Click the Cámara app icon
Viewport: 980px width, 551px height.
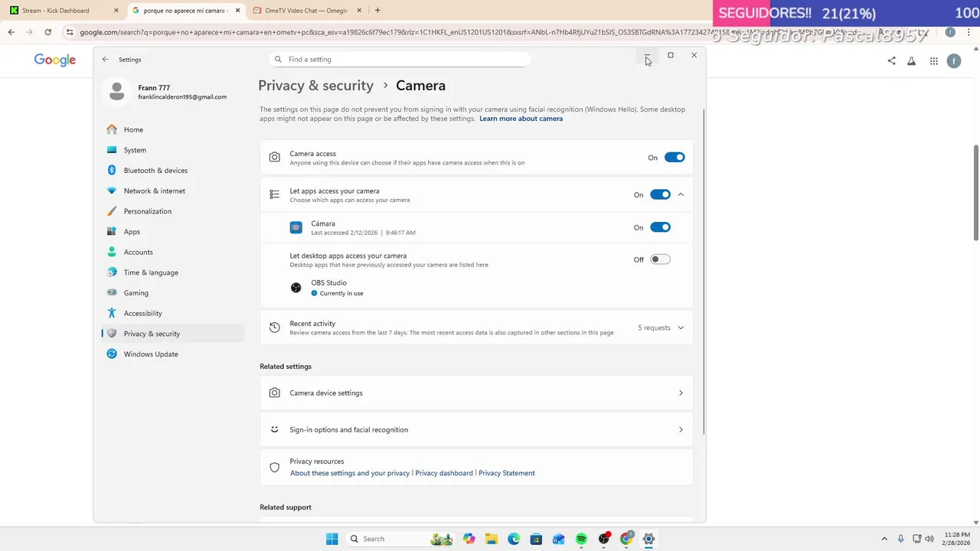(296, 227)
